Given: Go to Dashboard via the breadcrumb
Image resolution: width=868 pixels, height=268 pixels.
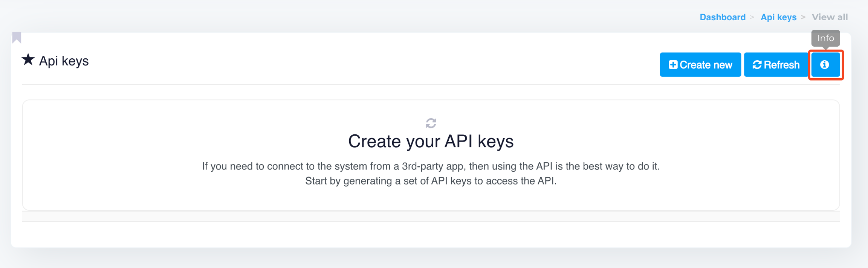Looking at the screenshot, I should point(722,17).
